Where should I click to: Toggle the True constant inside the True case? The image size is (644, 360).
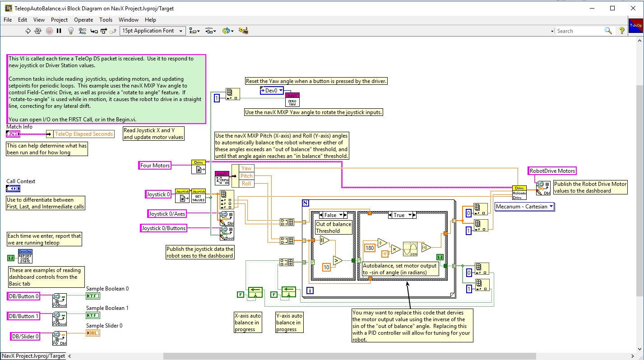point(440,257)
